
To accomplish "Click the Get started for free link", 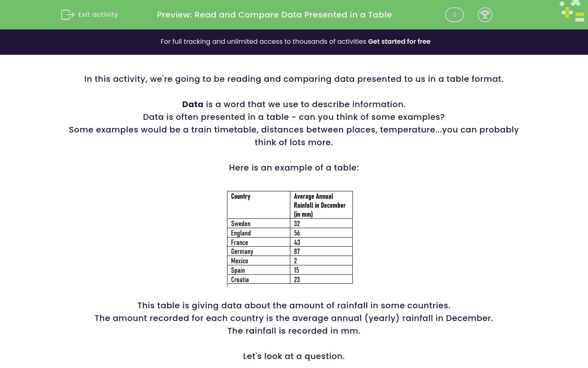I will (399, 41).
